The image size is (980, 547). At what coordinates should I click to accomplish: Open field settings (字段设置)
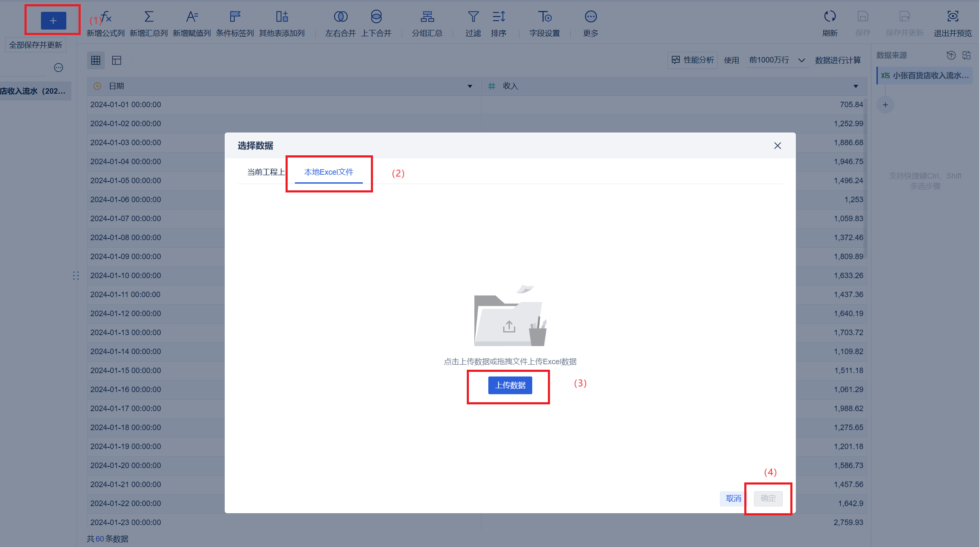pyautogui.click(x=544, y=24)
